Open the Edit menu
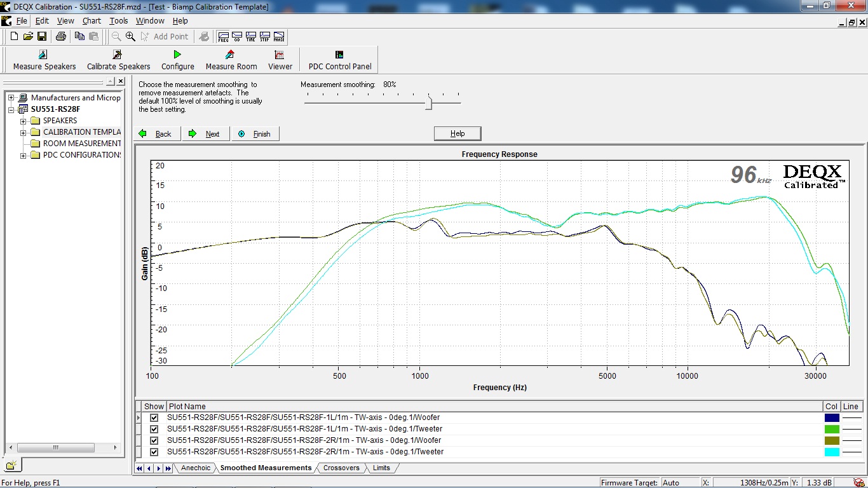Image resolution: width=868 pixels, height=488 pixels. 42,21
